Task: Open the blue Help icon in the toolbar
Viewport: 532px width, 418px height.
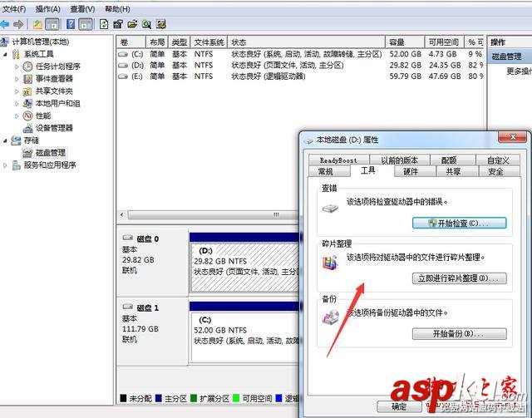Action: [x=71, y=24]
